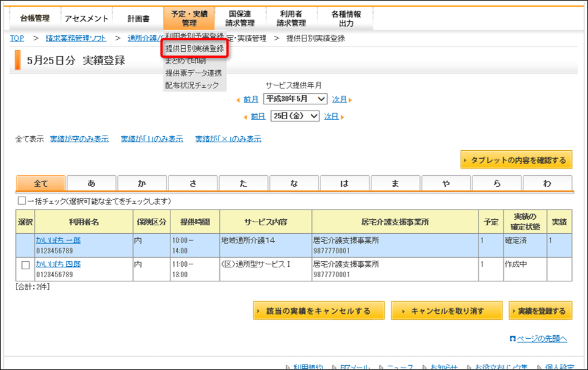Go to the next day via 次日
Screen dimensions: 588x370
332,117
